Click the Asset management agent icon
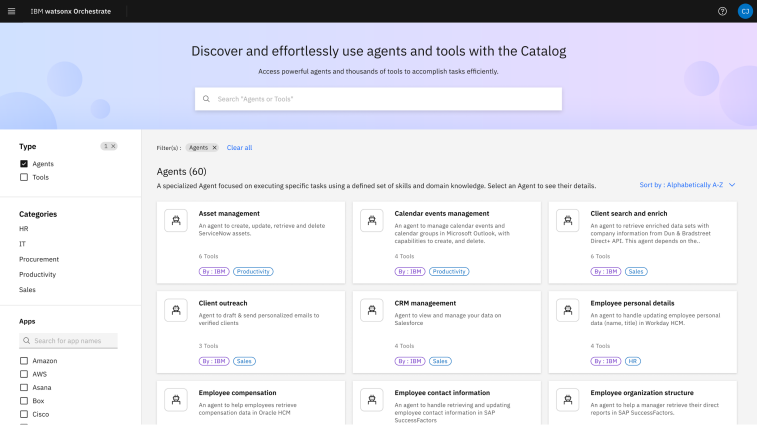The height and width of the screenshot is (425, 757). coord(176,221)
